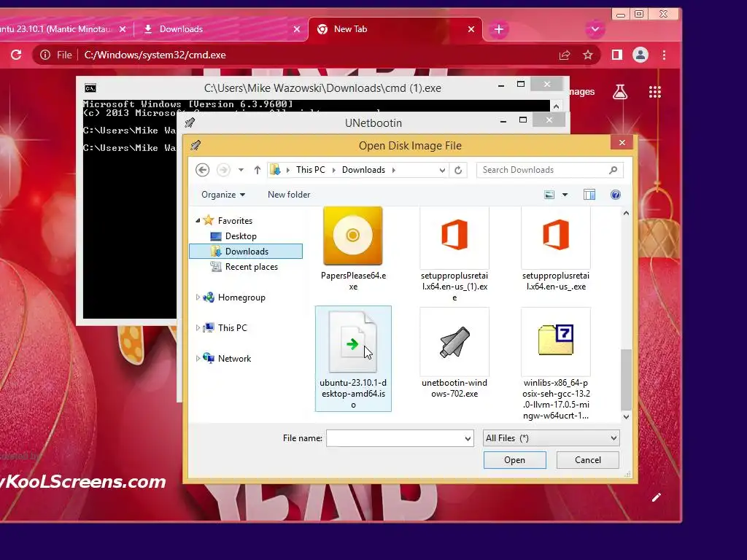The image size is (747, 560).
Task: Create a New folder
Action: click(289, 195)
